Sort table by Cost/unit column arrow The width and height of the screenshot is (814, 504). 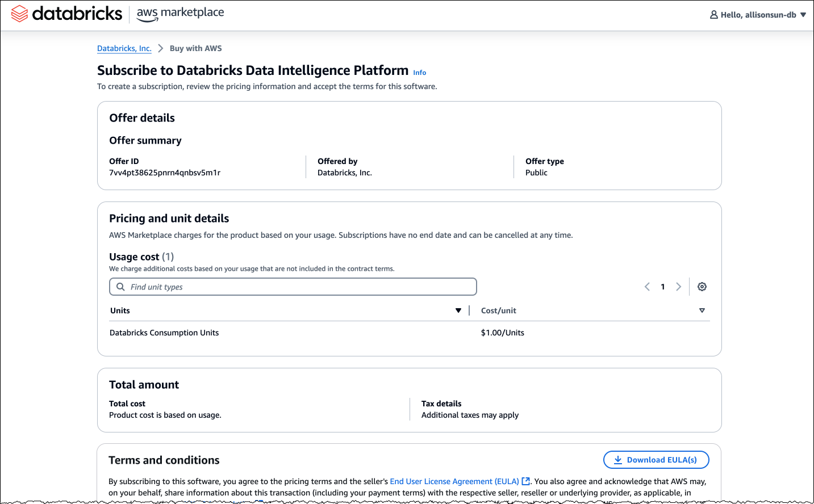pyautogui.click(x=702, y=310)
